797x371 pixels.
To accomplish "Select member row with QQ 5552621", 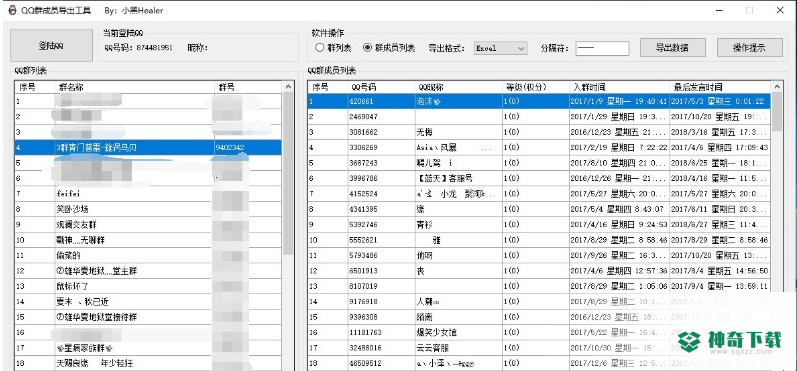I will (539, 240).
